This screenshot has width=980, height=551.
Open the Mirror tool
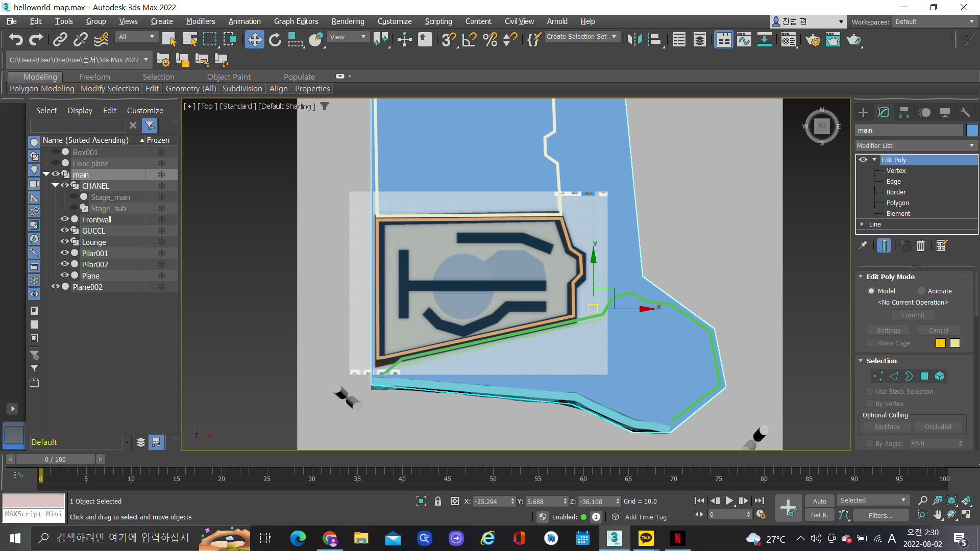(634, 39)
